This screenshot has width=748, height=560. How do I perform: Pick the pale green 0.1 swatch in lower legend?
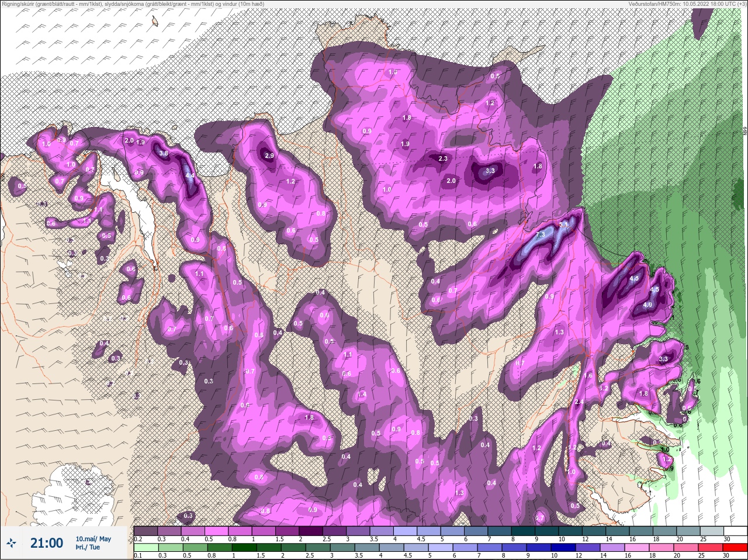coord(146,547)
